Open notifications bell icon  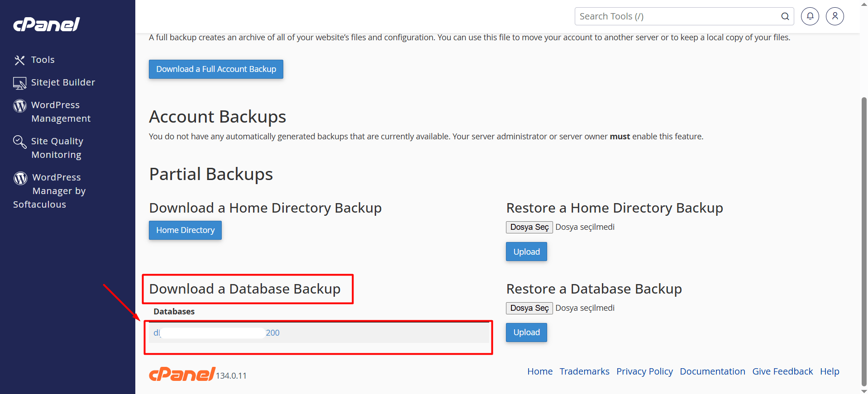point(810,16)
